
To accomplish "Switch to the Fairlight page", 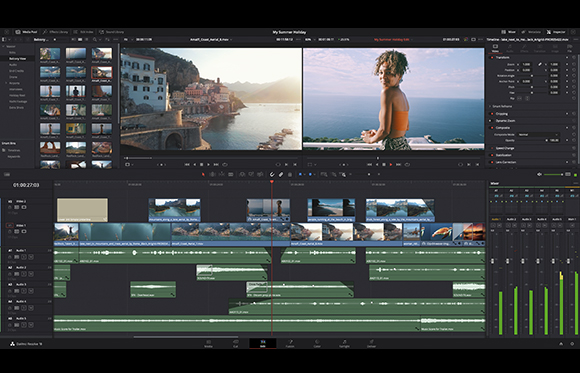I will tap(344, 344).
